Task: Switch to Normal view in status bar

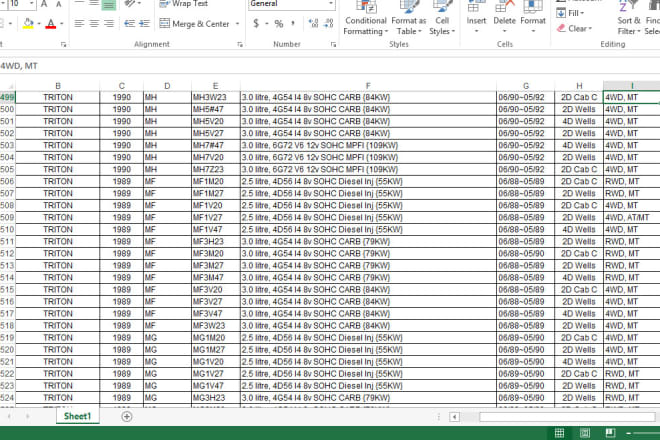Action: [x=559, y=433]
